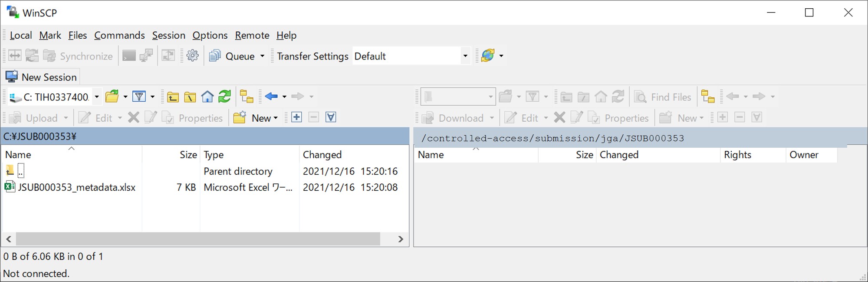This screenshot has width=868, height=282.
Task: Click the local filter icon
Action: [x=139, y=96]
